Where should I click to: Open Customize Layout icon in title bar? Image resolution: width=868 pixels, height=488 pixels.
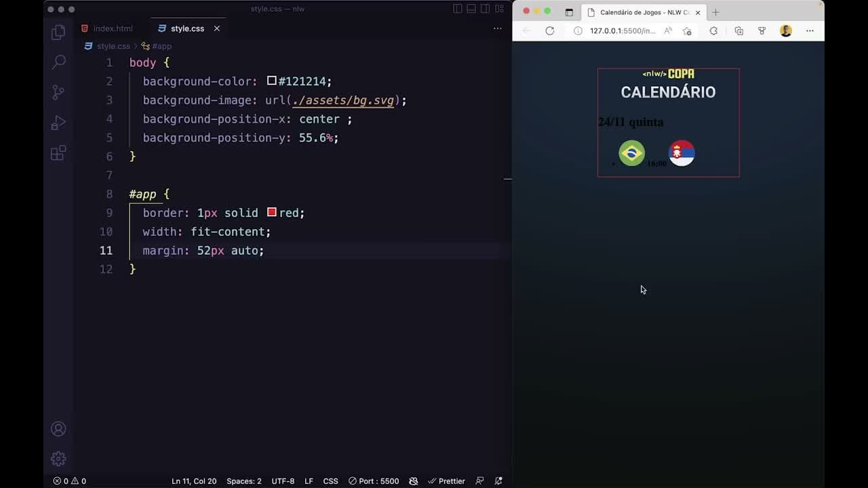[x=500, y=9]
